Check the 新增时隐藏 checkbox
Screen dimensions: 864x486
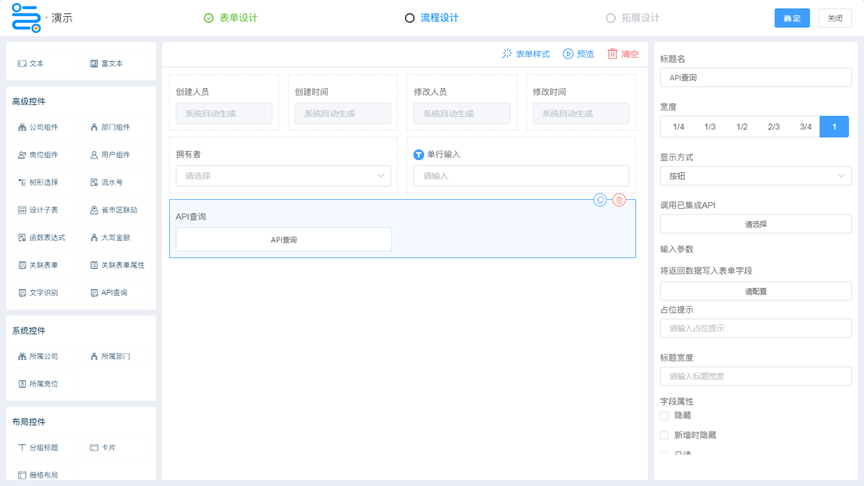(664, 435)
